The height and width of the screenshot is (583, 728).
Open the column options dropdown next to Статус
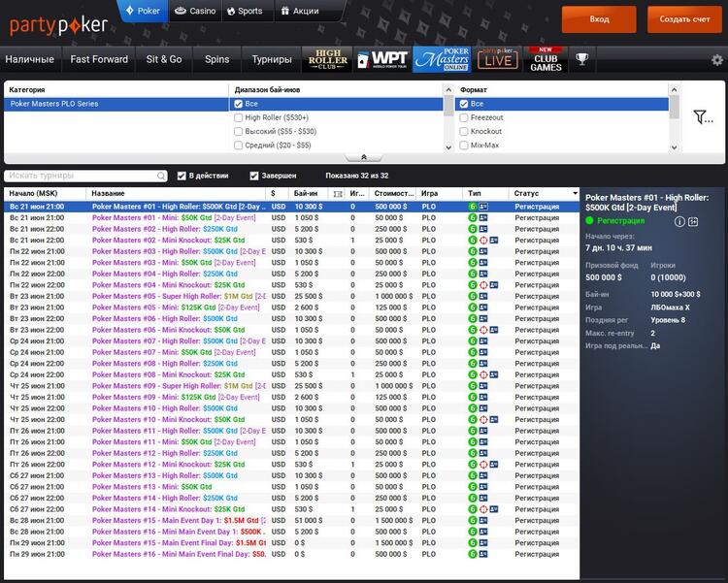(576, 194)
